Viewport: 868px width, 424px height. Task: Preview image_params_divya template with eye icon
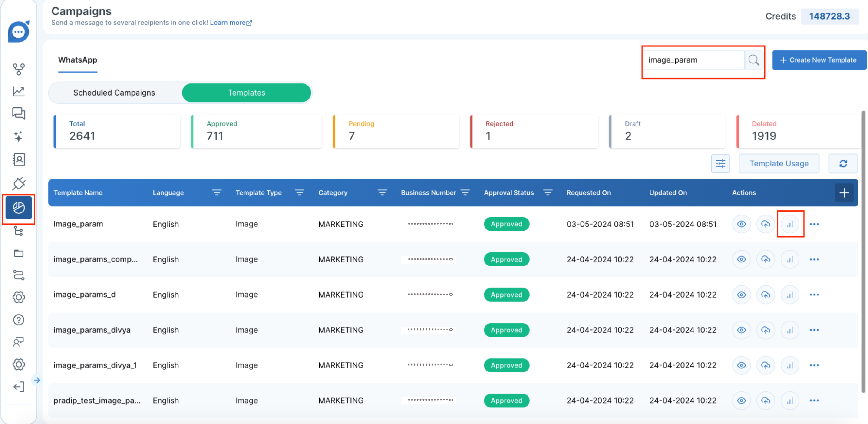pos(741,330)
